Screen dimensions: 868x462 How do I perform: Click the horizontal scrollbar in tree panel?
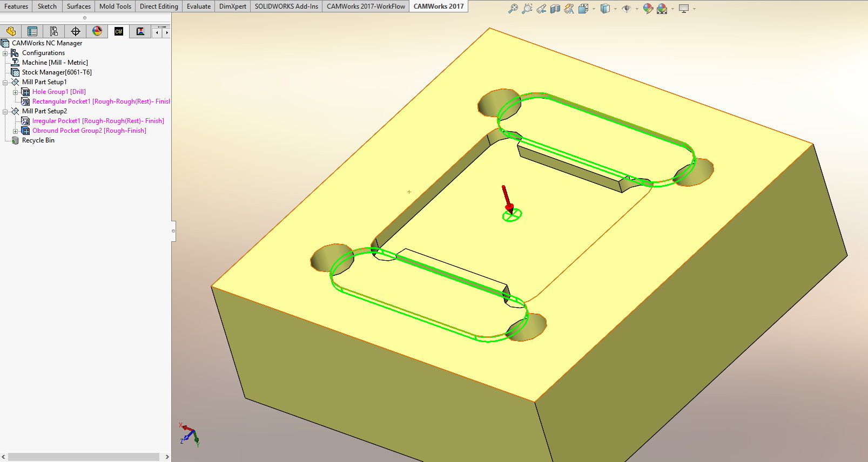pyautogui.click(x=84, y=457)
